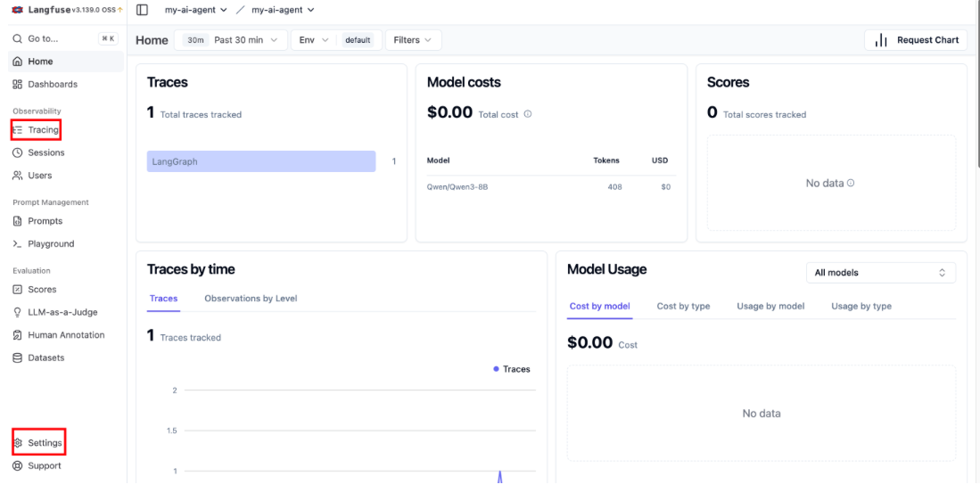Select the Usage by type tab
Viewport: 980px width, 501px height.
click(x=861, y=306)
